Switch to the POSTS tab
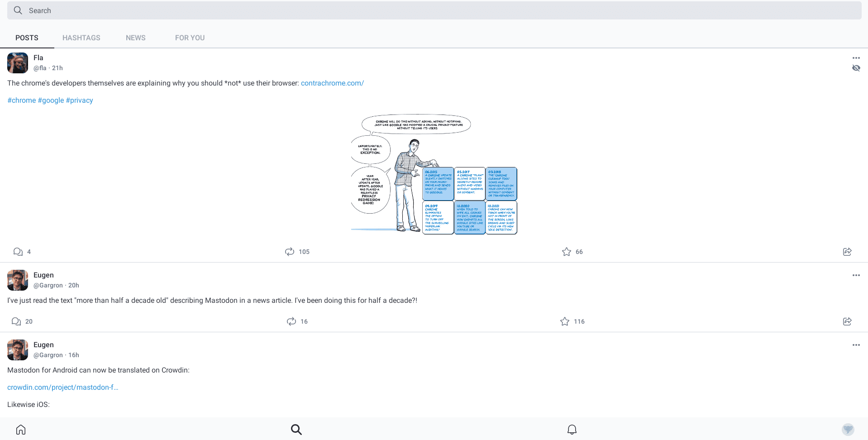The width and height of the screenshot is (868, 440). tap(27, 38)
